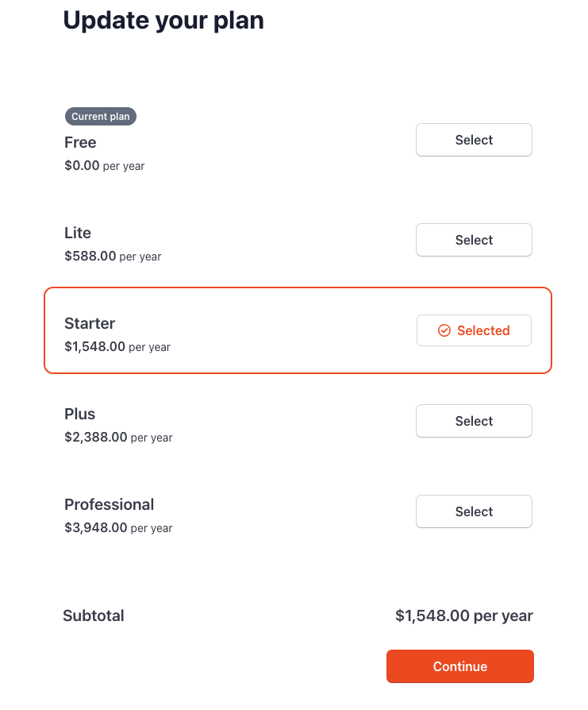Select the Lite plan

click(474, 240)
